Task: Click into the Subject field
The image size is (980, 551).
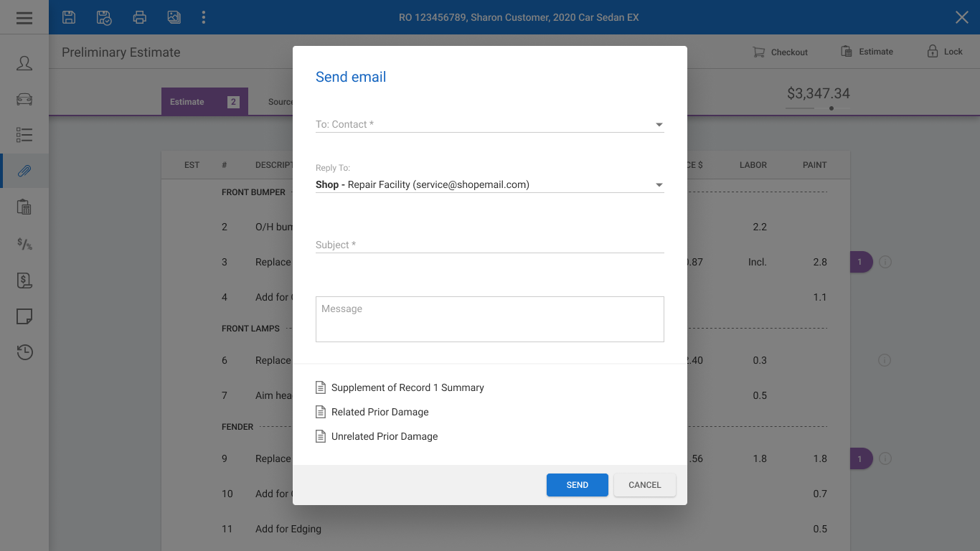Action: coord(490,245)
